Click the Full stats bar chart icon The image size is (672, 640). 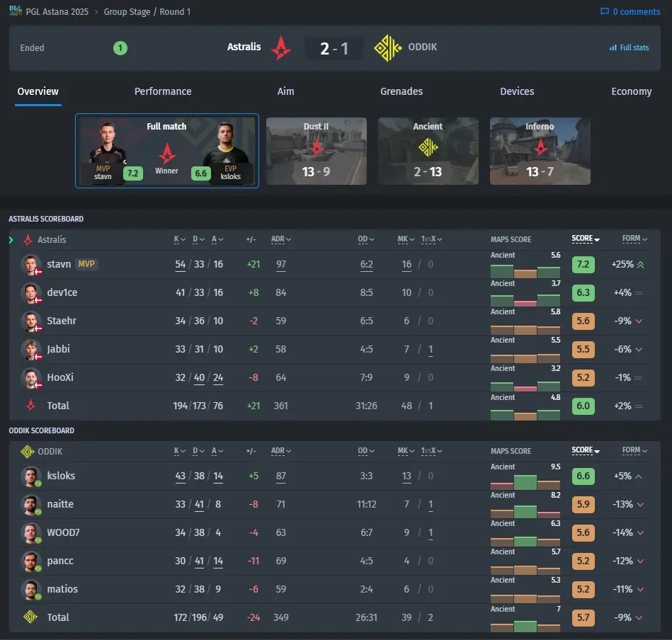pos(613,47)
